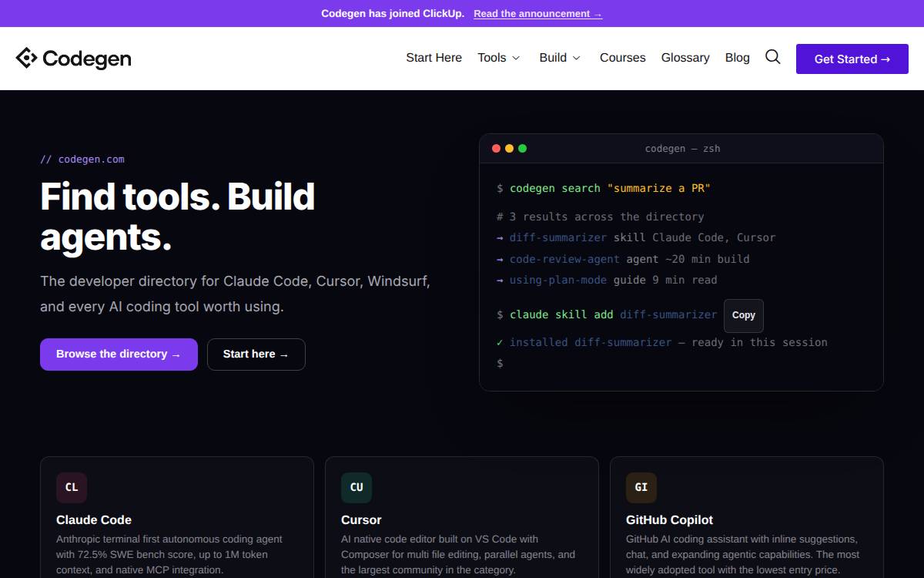Click the green terminal window dot
The height and width of the screenshot is (578, 924).
pyautogui.click(x=522, y=148)
